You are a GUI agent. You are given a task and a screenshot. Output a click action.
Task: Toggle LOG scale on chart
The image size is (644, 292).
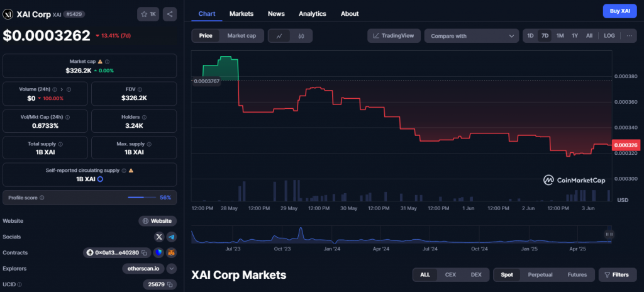tap(609, 36)
